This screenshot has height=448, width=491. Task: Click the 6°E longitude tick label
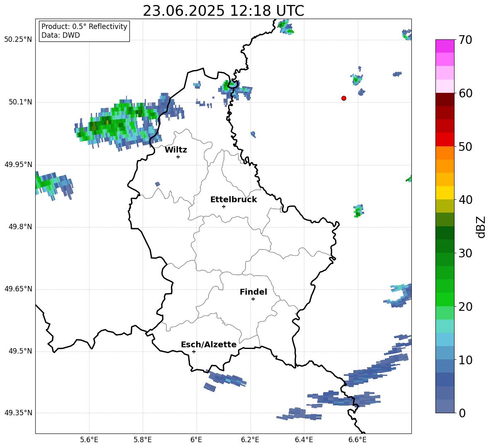click(x=196, y=440)
